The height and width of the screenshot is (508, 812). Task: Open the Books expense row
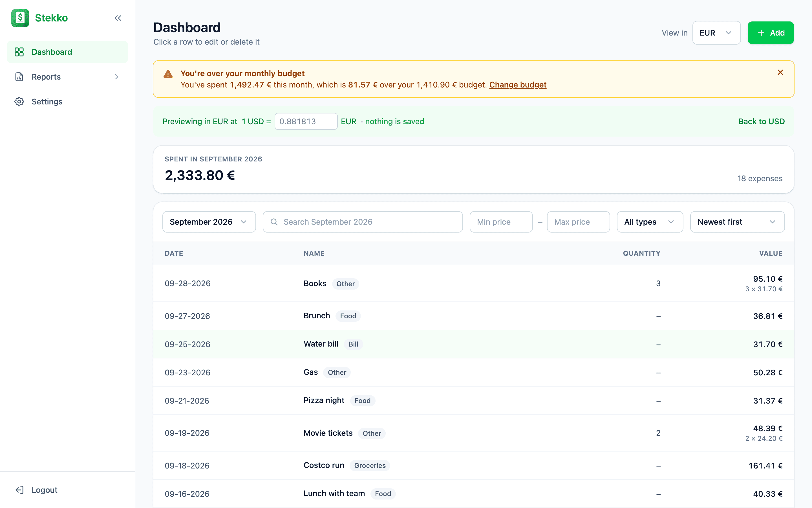(x=473, y=284)
